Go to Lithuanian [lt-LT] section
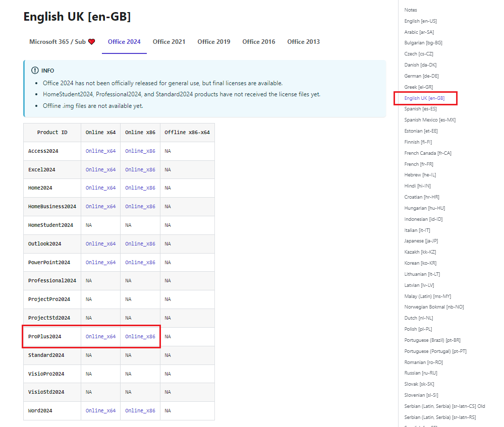The width and height of the screenshot is (504, 427). point(422,274)
